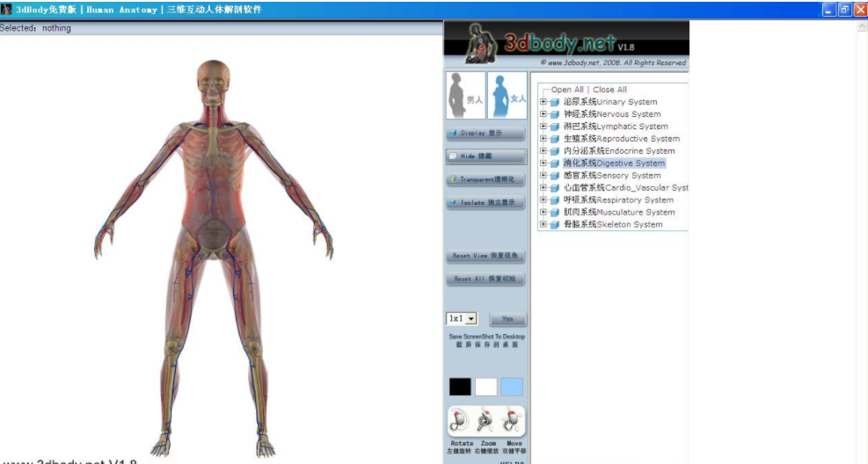The image size is (868, 464).
Task: Click the Reset All 恢复初始 button
Action: tap(485, 279)
